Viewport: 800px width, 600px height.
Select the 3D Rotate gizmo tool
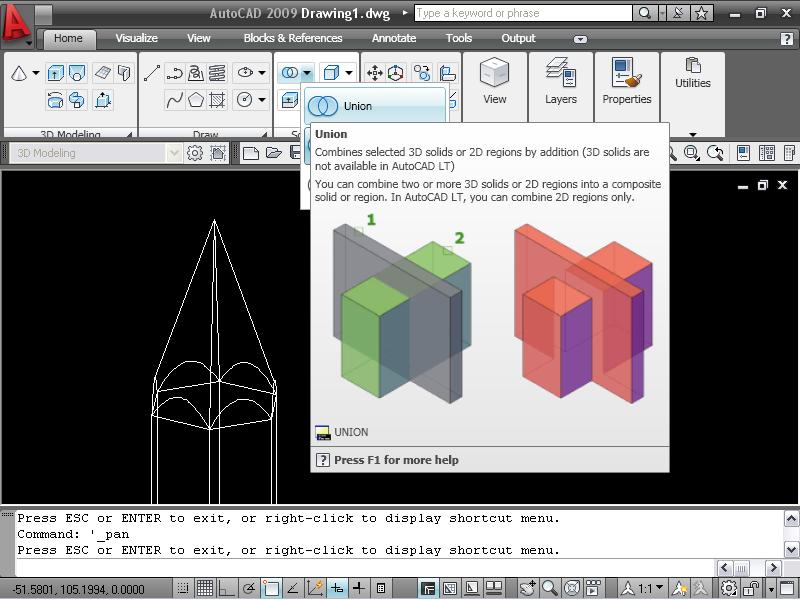click(395, 73)
